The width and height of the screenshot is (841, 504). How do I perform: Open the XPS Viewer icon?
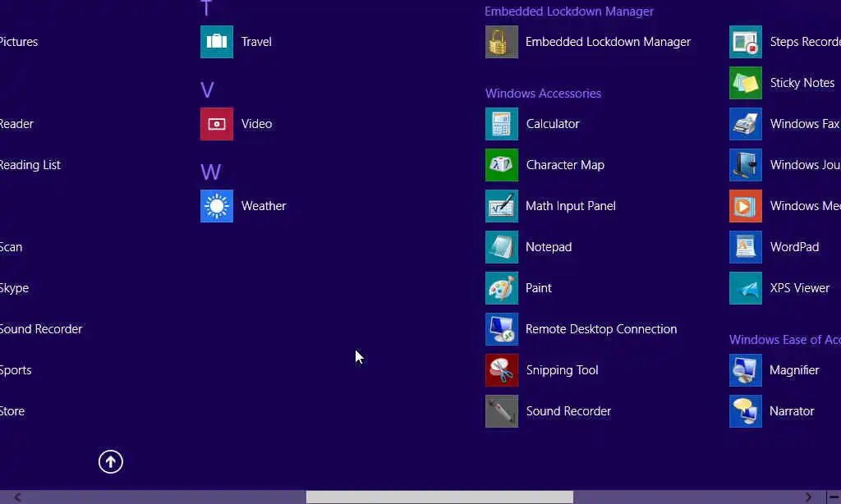[x=746, y=288]
